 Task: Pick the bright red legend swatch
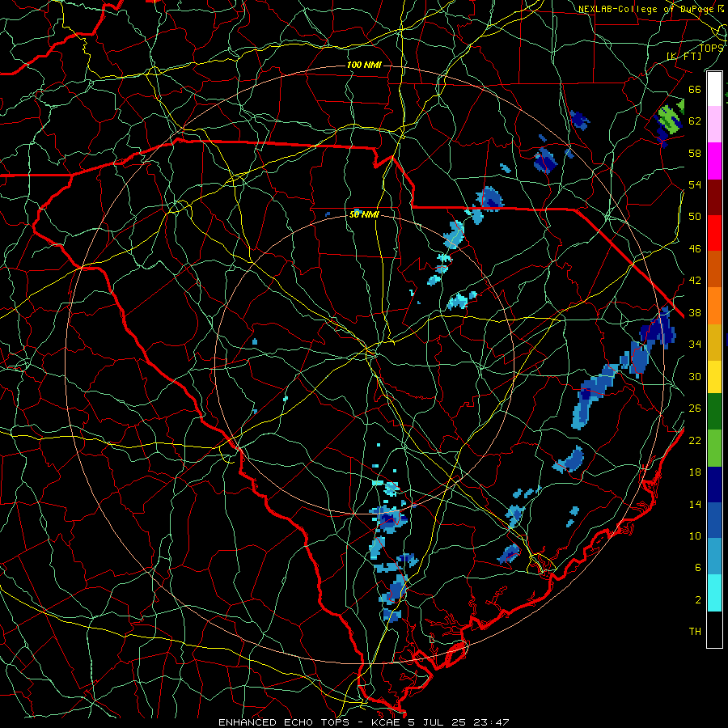coord(714,233)
